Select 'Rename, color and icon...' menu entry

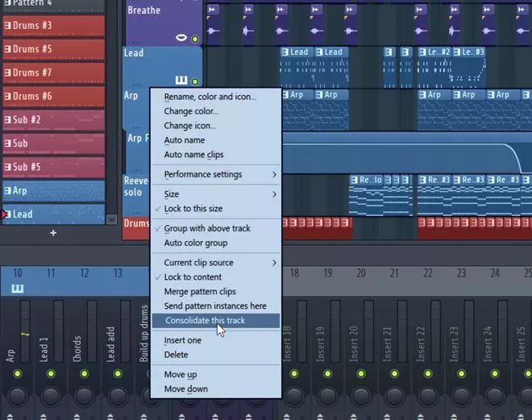(210, 97)
